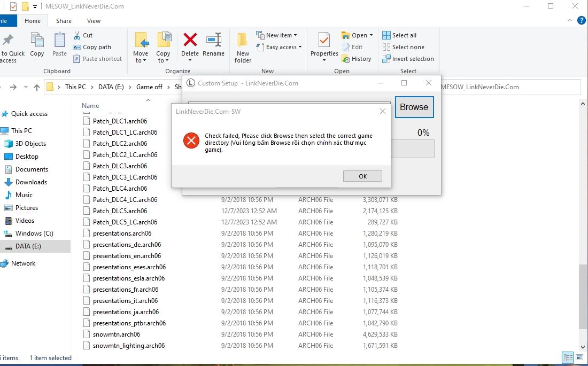The width and height of the screenshot is (588, 366).
Task: Open the recent locations dropdown
Action: click(x=26, y=87)
